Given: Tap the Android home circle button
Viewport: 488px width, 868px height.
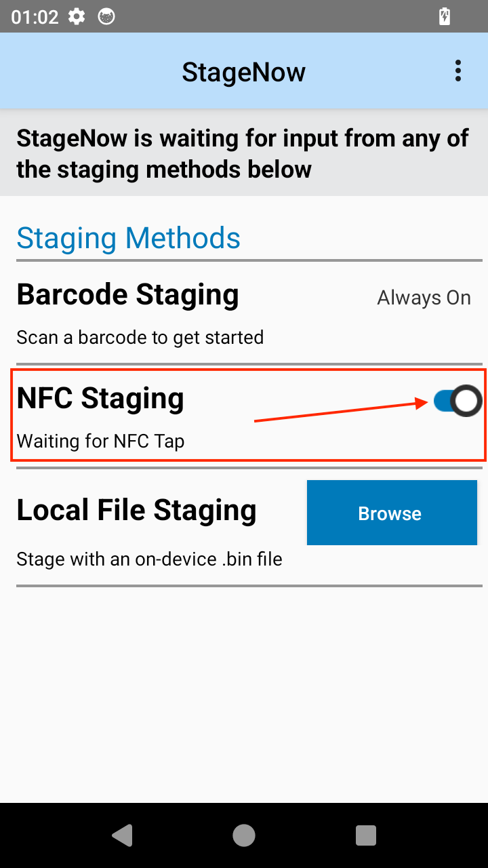Looking at the screenshot, I should (x=244, y=835).
